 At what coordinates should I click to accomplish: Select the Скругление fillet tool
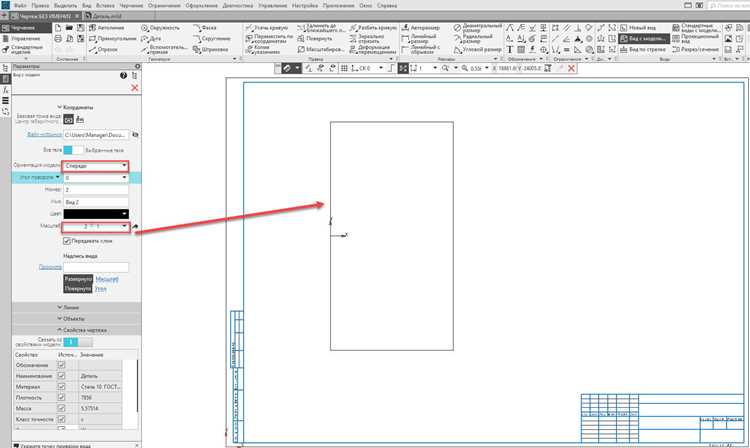[x=211, y=38]
